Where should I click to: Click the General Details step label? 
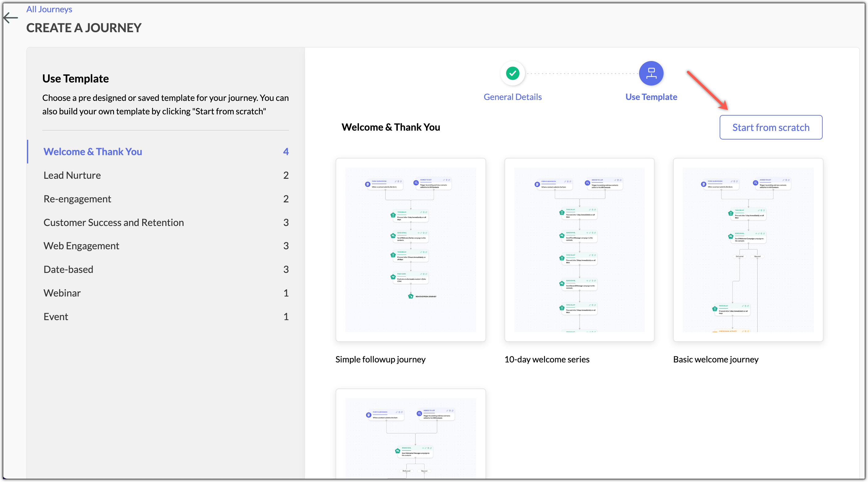tap(512, 97)
